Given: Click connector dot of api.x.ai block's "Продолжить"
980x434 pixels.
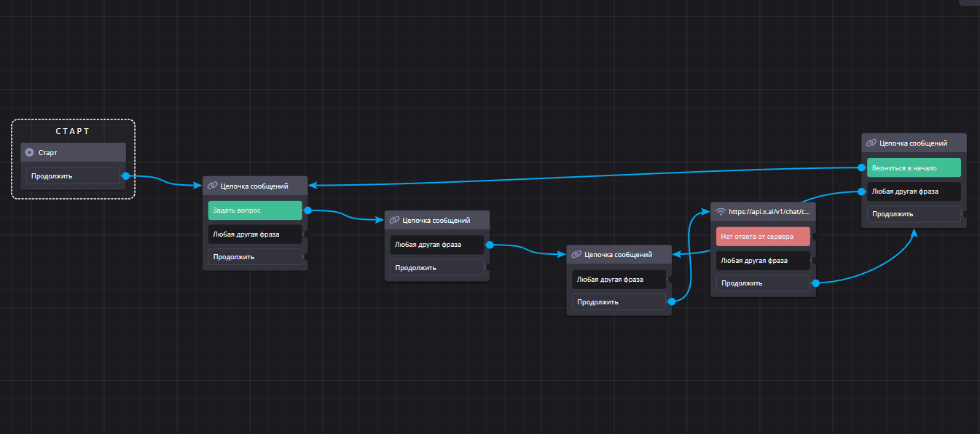Looking at the screenshot, I should (x=815, y=283).
